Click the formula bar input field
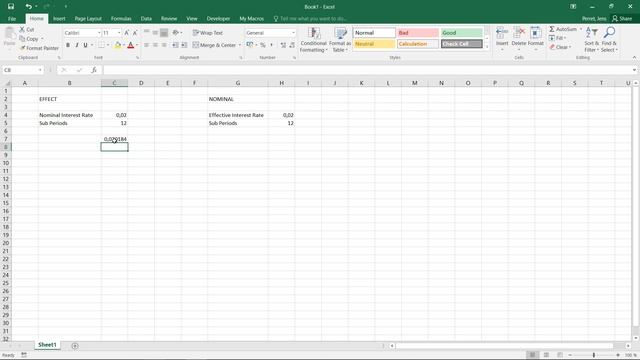Viewport: 640px width, 360px height. (x=367, y=70)
